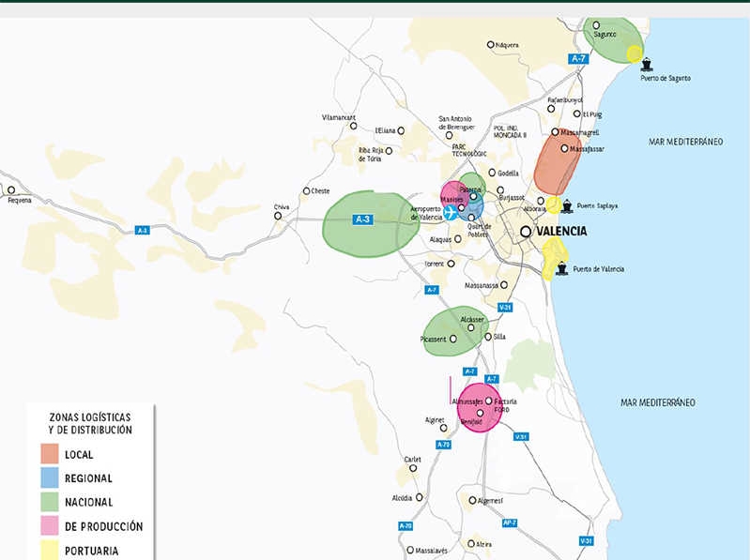Click the A-79 road shield near Alginet
750x560 pixels.
pos(444,444)
